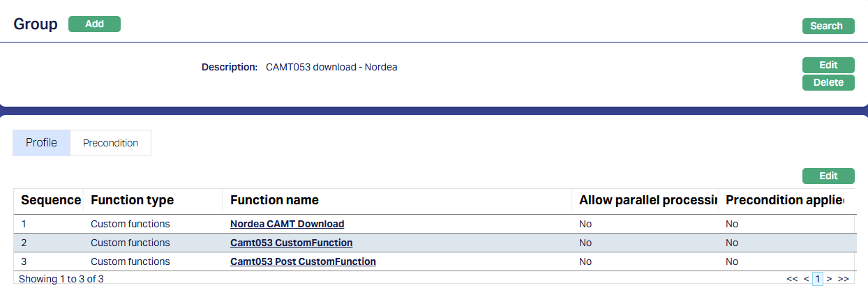
Task: Click the green Add button beside Group
Action: [94, 24]
